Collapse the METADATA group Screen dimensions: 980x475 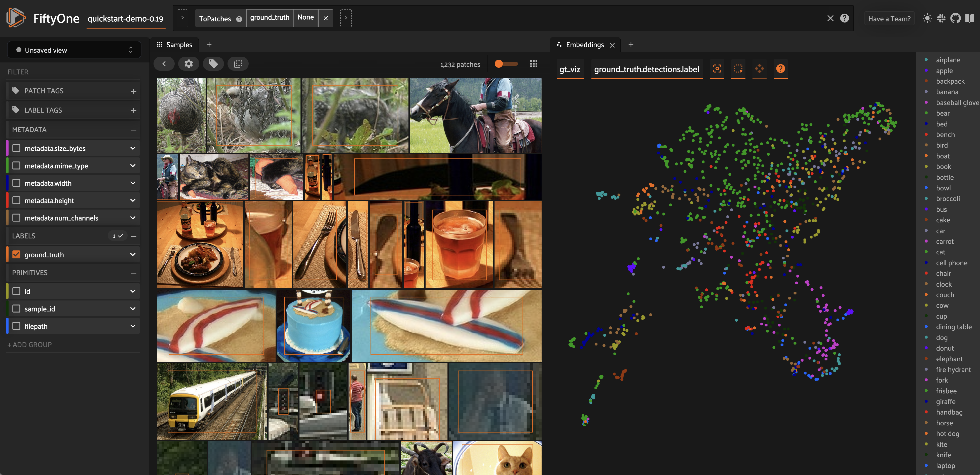pyautogui.click(x=134, y=130)
